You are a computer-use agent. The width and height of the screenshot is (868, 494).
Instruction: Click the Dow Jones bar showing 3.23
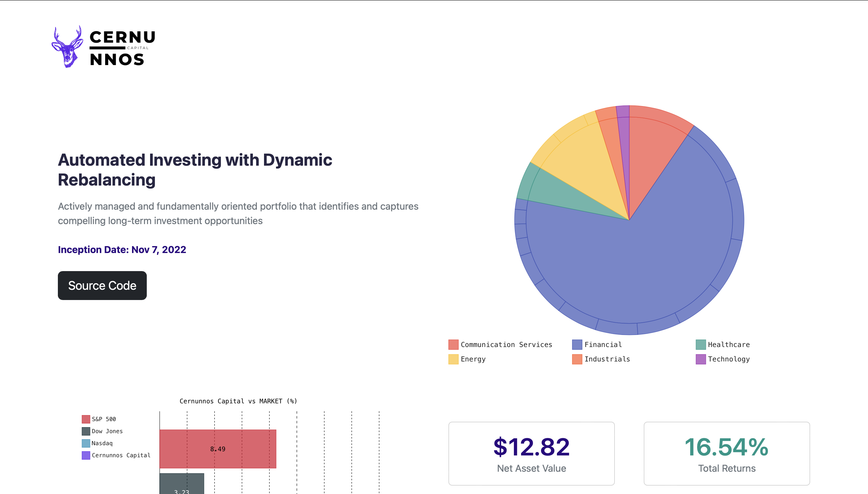[x=182, y=484]
